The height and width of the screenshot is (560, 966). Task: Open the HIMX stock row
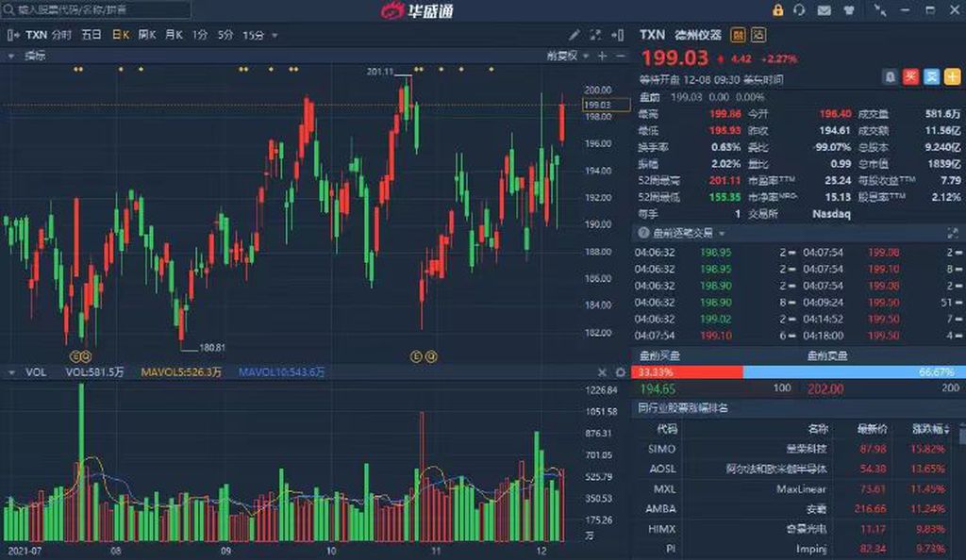point(795,529)
